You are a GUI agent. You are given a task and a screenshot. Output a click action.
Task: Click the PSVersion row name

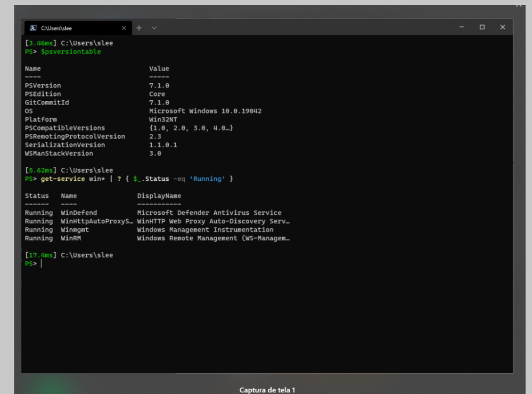43,86
